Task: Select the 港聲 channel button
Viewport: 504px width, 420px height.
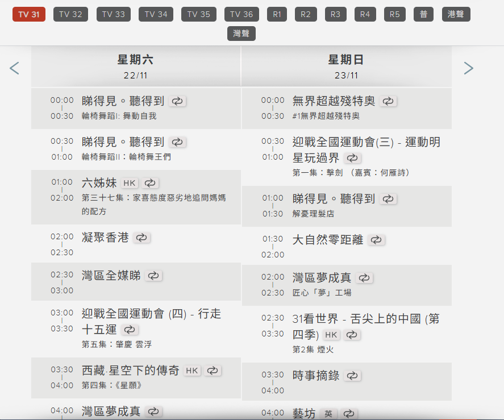Action: tap(456, 14)
